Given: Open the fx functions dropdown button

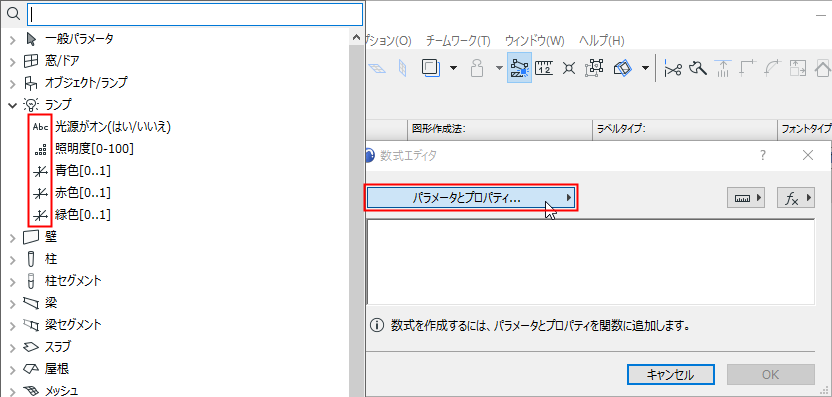Looking at the screenshot, I should coord(795,198).
